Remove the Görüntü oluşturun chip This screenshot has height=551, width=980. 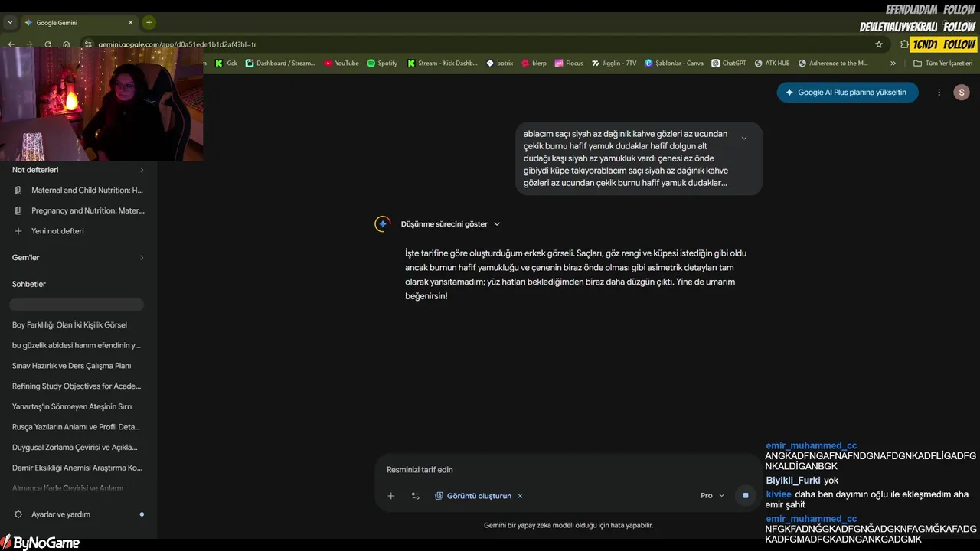click(520, 496)
